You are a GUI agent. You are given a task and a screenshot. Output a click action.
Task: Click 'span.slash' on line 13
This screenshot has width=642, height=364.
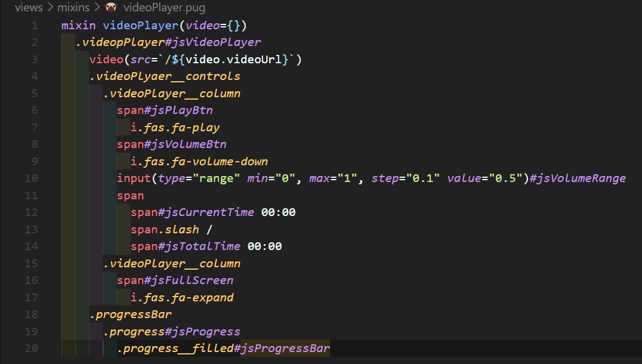click(165, 230)
